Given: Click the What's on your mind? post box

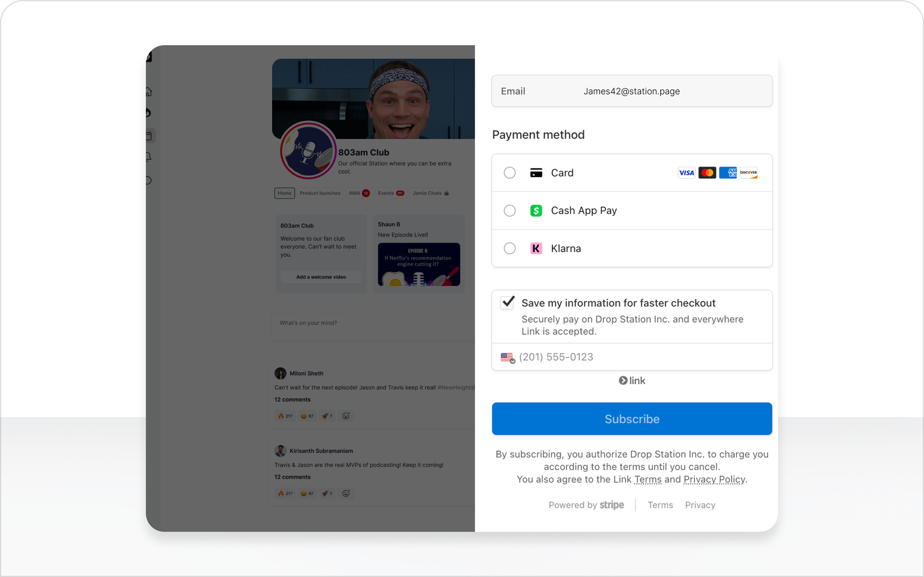Looking at the screenshot, I should (x=374, y=326).
